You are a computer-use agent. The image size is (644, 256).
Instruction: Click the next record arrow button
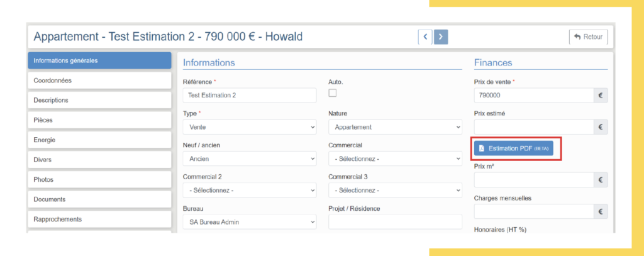tap(441, 37)
